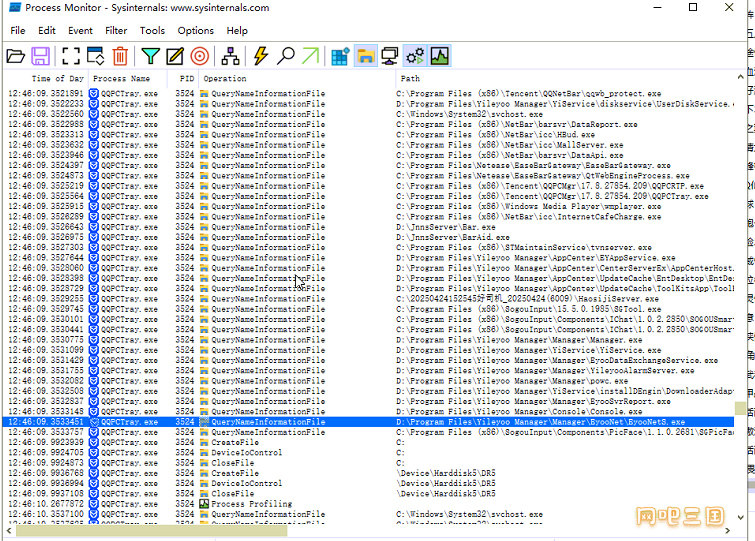Select the row for EYAppService.exe
The width and height of the screenshot is (755, 541).
click(369, 258)
